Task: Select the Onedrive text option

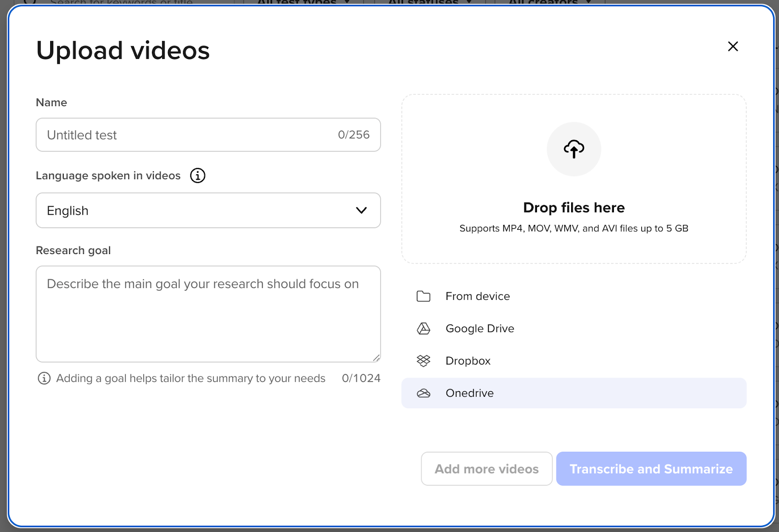Action: [x=469, y=393]
